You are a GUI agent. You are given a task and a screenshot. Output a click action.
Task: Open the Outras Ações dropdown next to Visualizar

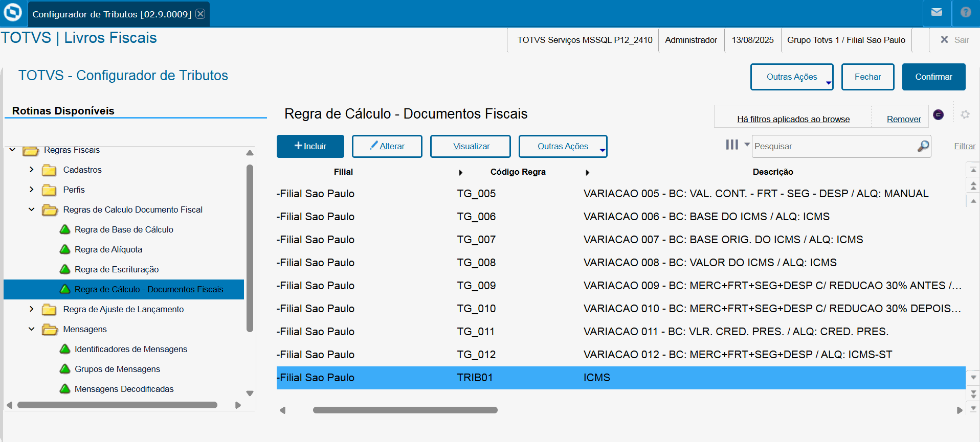[563, 146]
